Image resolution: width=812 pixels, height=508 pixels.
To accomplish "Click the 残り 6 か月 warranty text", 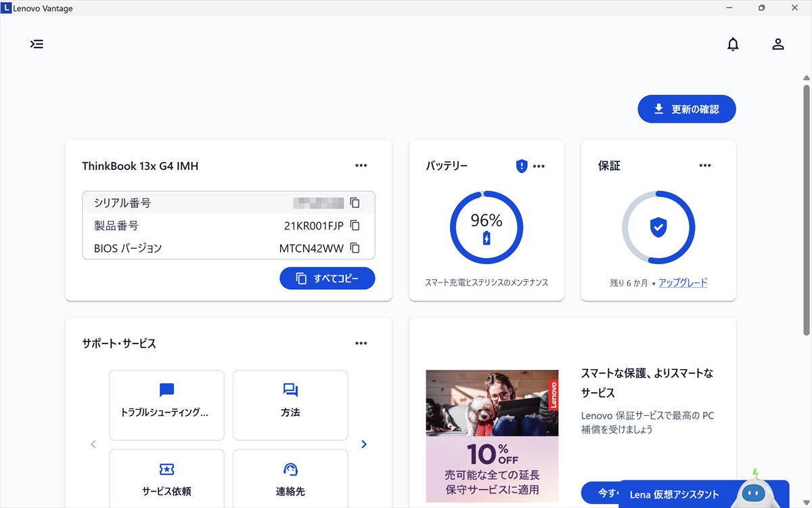I will point(629,283).
